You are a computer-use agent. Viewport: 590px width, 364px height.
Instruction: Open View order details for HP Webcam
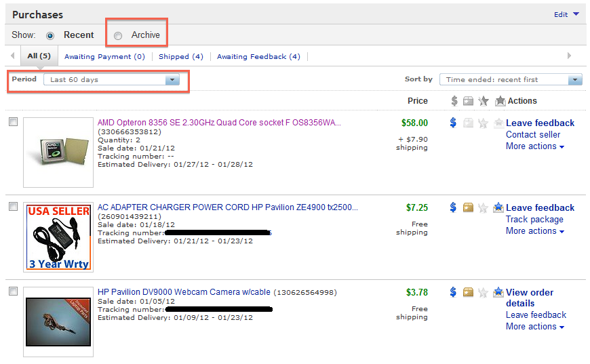pyautogui.click(x=529, y=298)
